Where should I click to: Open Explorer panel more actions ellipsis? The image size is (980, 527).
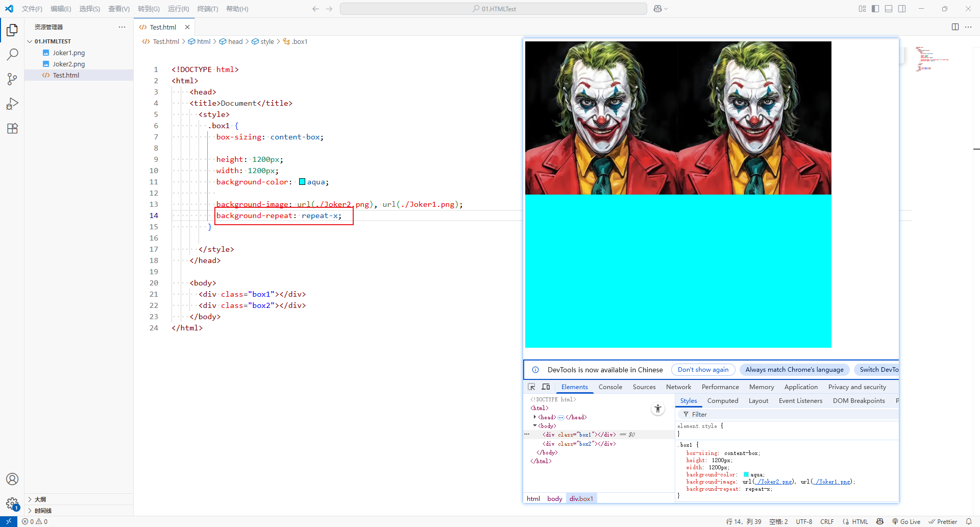(x=121, y=27)
